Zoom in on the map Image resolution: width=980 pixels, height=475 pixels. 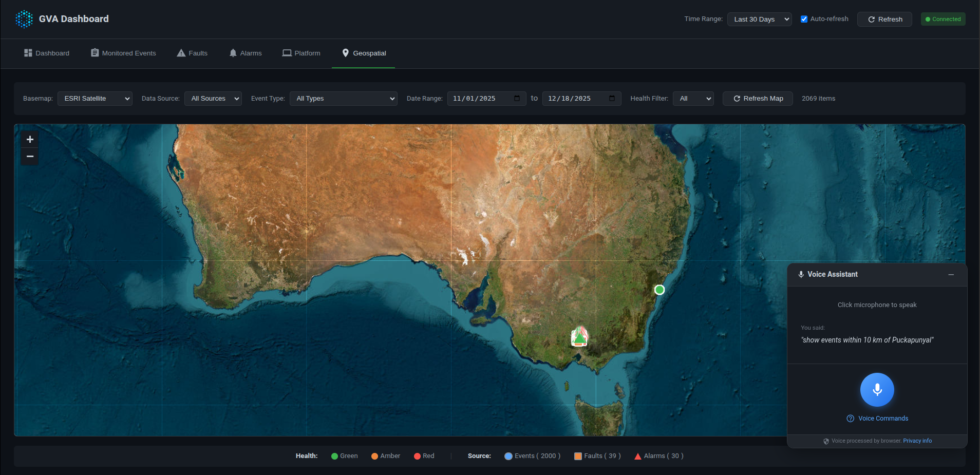[30, 139]
